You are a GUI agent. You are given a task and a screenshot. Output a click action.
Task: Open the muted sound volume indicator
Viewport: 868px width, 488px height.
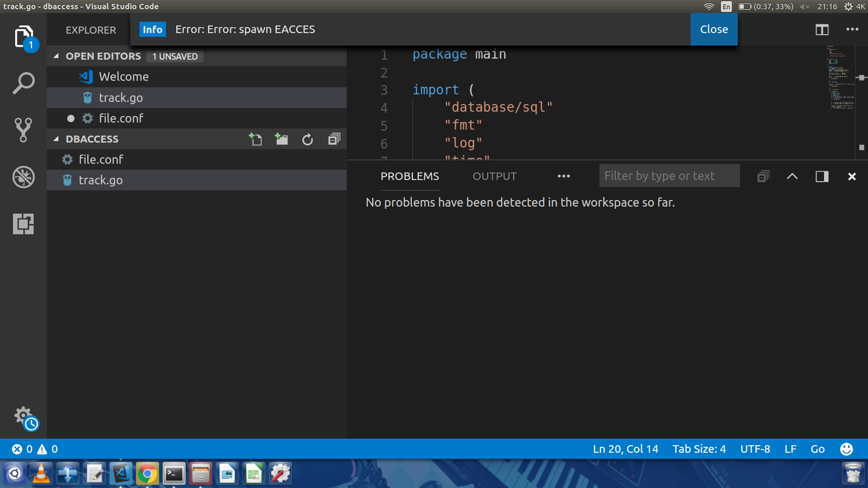click(805, 7)
